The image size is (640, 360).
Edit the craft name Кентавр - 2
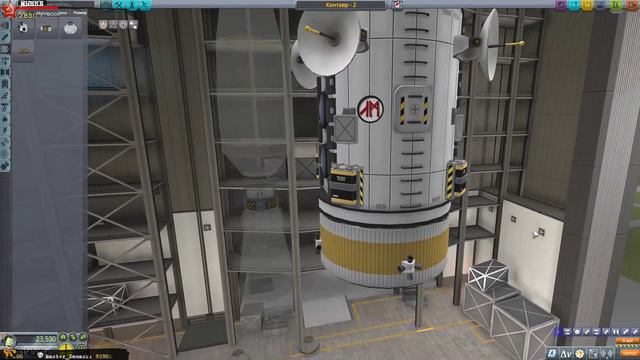[x=341, y=5]
